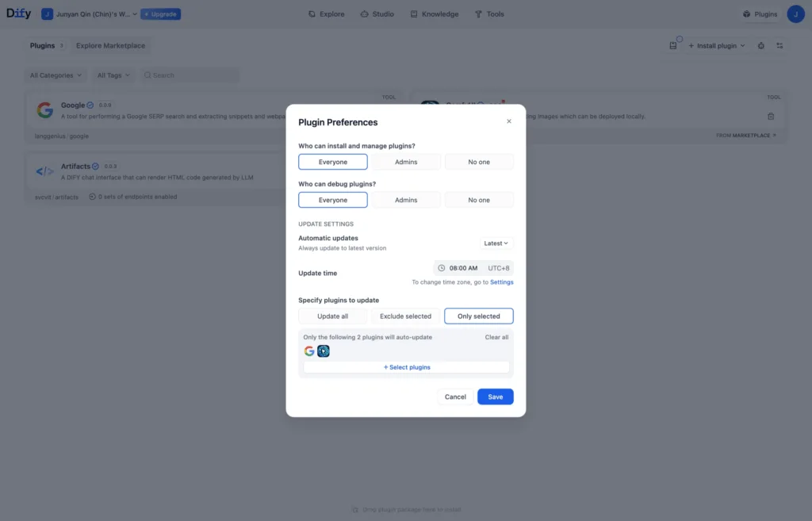Open the Install plugin dropdown
Image resolution: width=812 pixels, height=521 pixels.
(717, 46)
